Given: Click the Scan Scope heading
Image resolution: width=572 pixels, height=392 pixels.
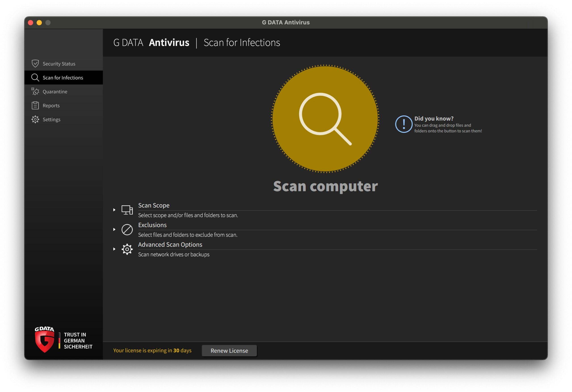Looking at the screenshot, I should (154, 205).
